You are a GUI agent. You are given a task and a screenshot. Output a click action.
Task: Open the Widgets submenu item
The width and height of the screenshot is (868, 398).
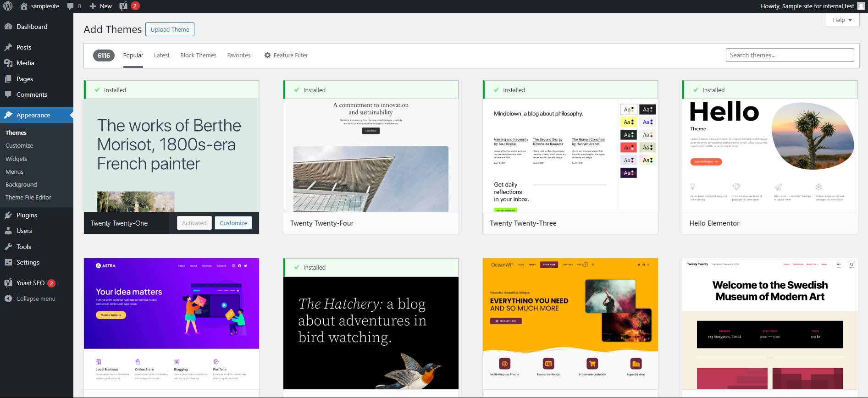point(17,159)
